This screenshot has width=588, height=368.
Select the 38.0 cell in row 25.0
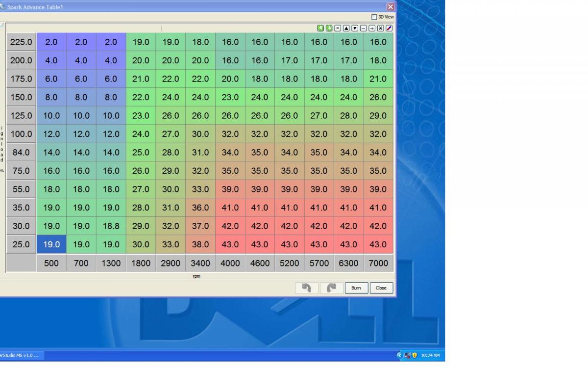[x=200, y=244]
